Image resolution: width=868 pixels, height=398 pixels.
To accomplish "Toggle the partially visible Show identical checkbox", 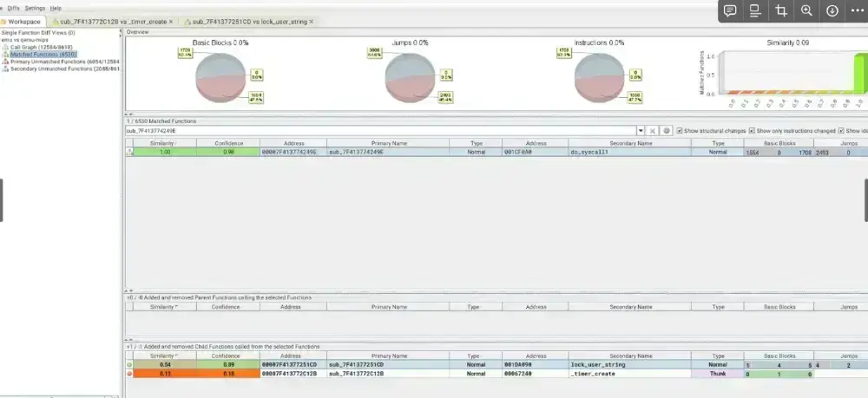I will pyautogui.click(x=840, y=130).
